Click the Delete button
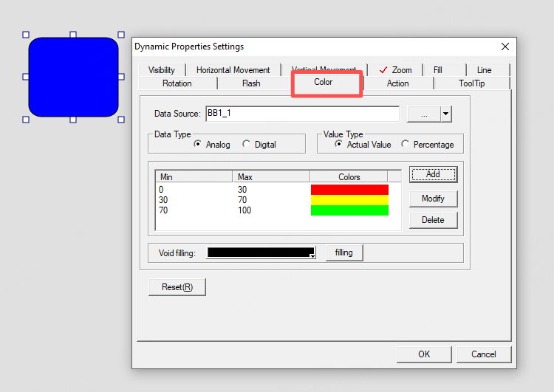 (x=433, y=220)
